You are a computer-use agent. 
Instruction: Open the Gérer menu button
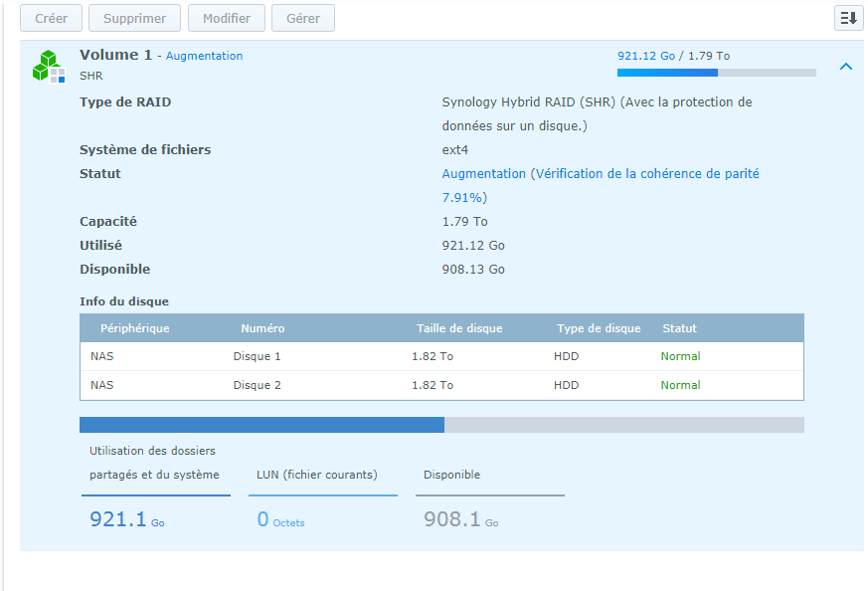click(303, 18)
